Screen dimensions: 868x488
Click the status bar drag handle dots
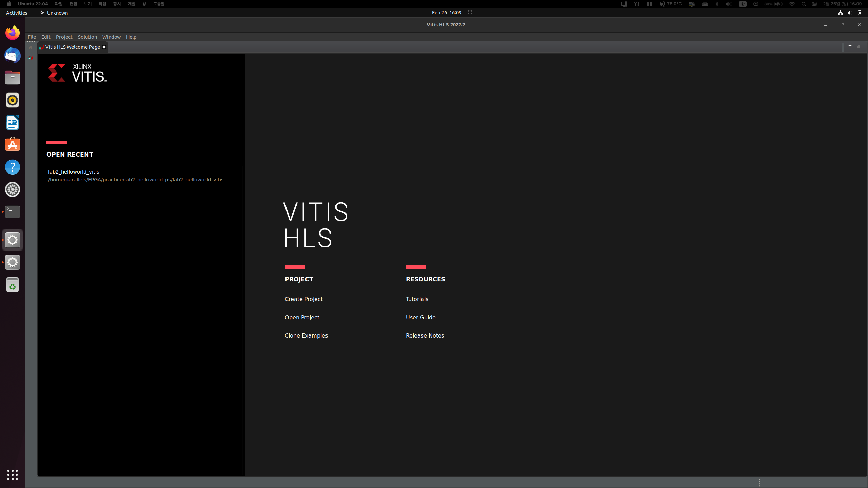point(759,483)
